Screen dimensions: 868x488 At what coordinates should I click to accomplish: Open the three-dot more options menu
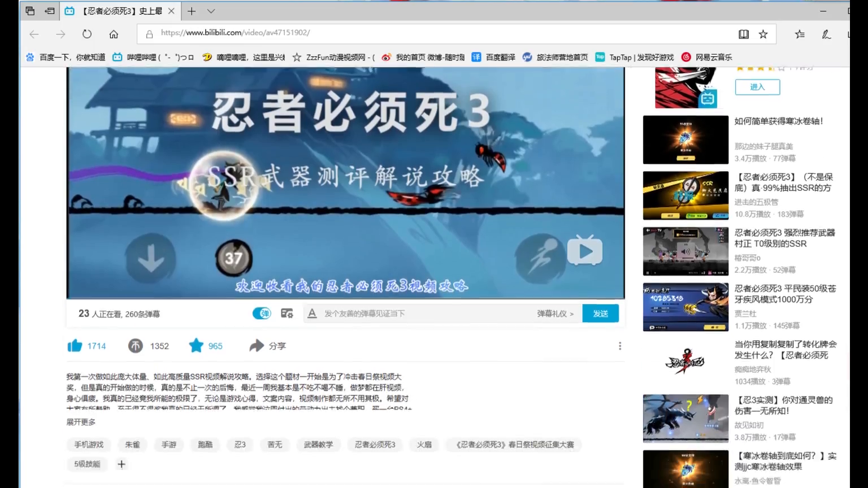(620, 346)
